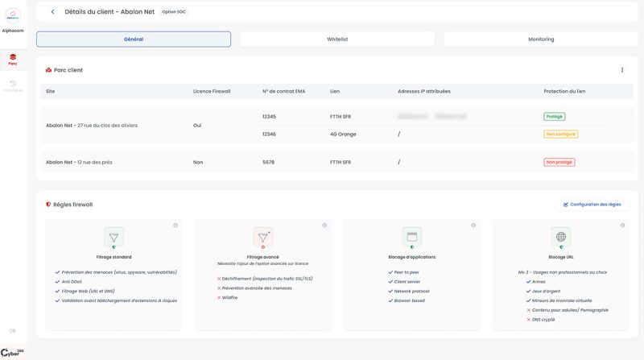
Task: Click contract number 12345
Action: pos(269,117)
